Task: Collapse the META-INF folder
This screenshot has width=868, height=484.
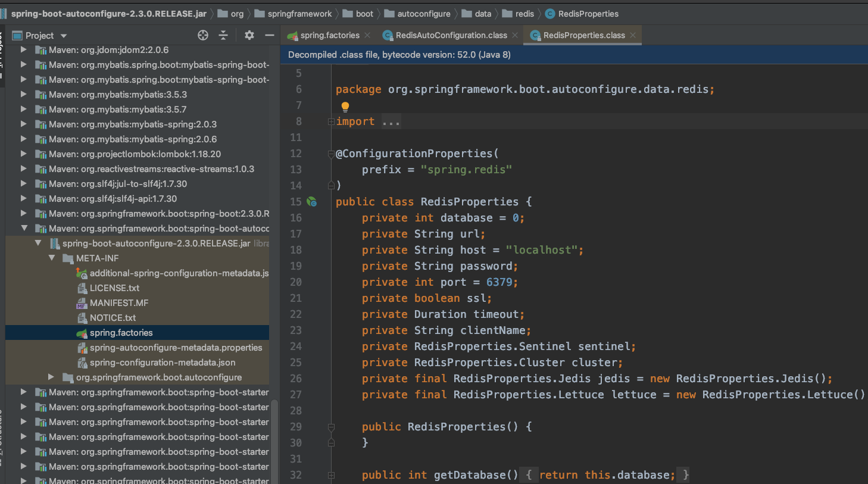Action: [x=51, y=258]
